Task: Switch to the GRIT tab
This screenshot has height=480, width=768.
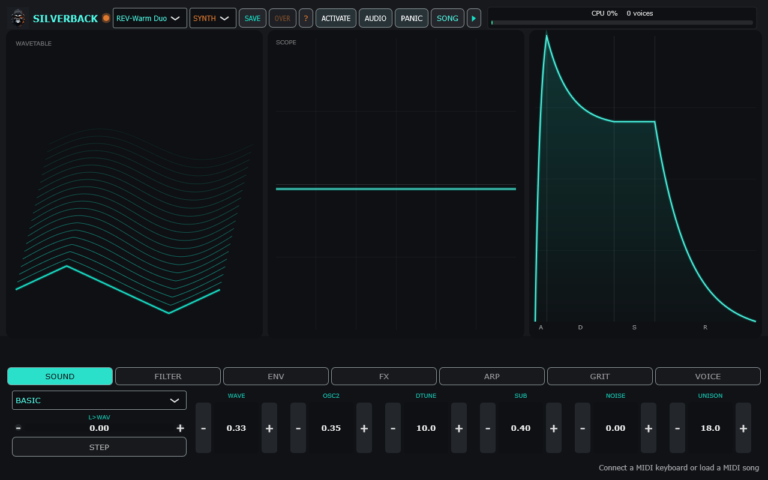Action: [600, 376]
